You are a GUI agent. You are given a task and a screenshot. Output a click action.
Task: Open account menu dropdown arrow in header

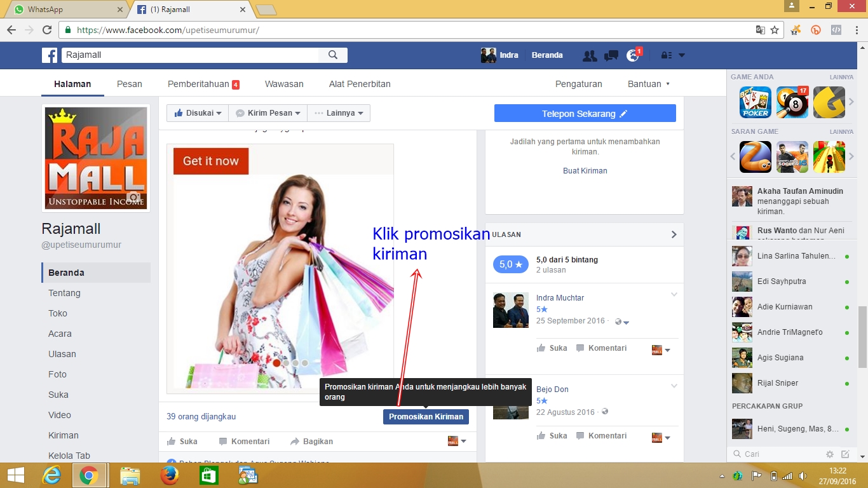pos(682,55)
